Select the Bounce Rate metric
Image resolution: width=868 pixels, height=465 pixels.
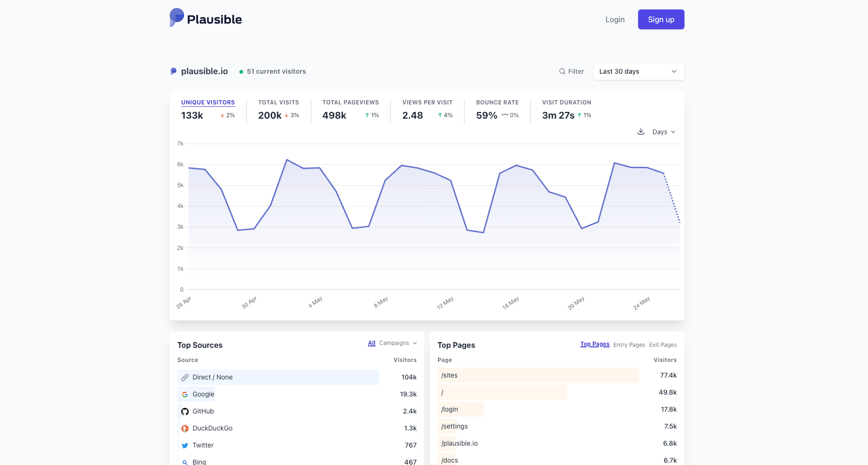497,110
